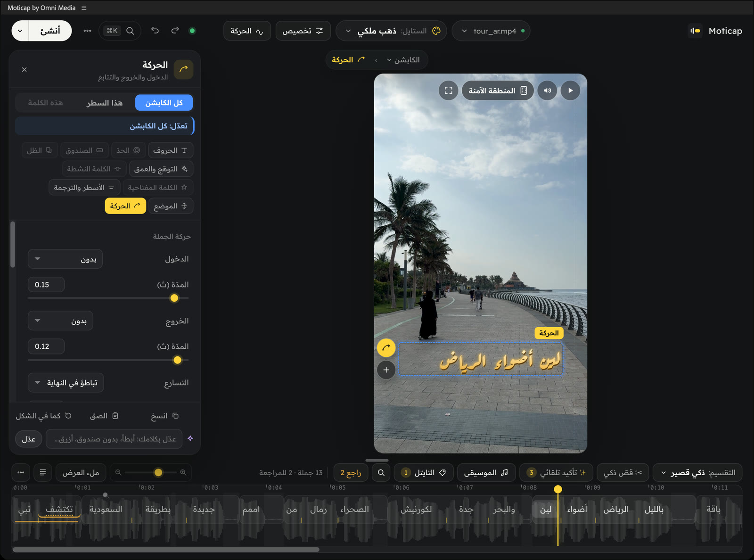Image resolution: width=754 pixels, height=560 pixels.
Task: Mute the preview audio
Action: (x=547, y=91)
